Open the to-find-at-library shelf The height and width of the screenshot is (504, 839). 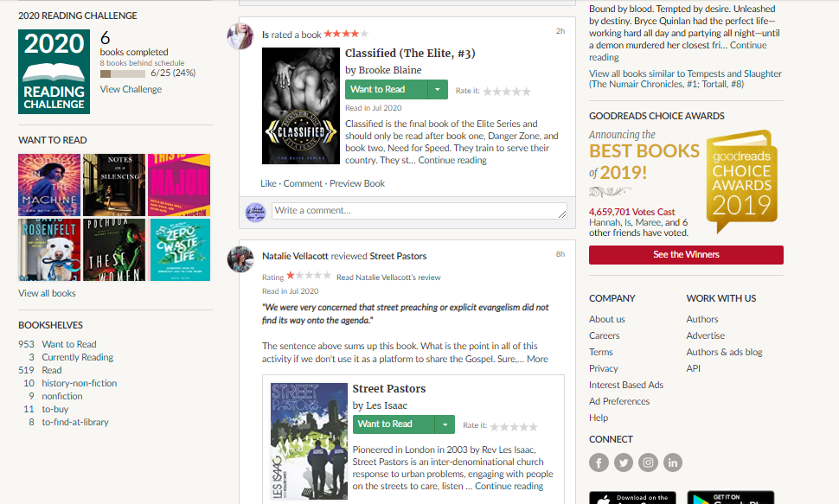point(75,422)
